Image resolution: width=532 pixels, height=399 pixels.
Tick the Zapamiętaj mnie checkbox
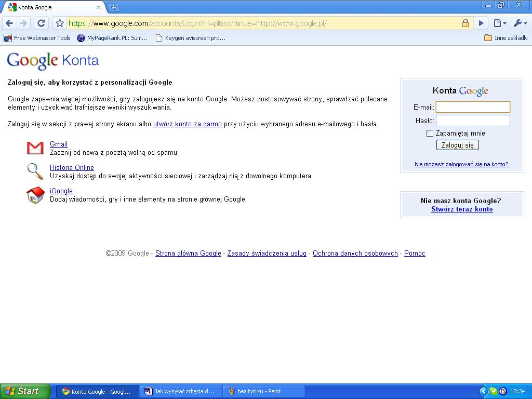point(430,134)
